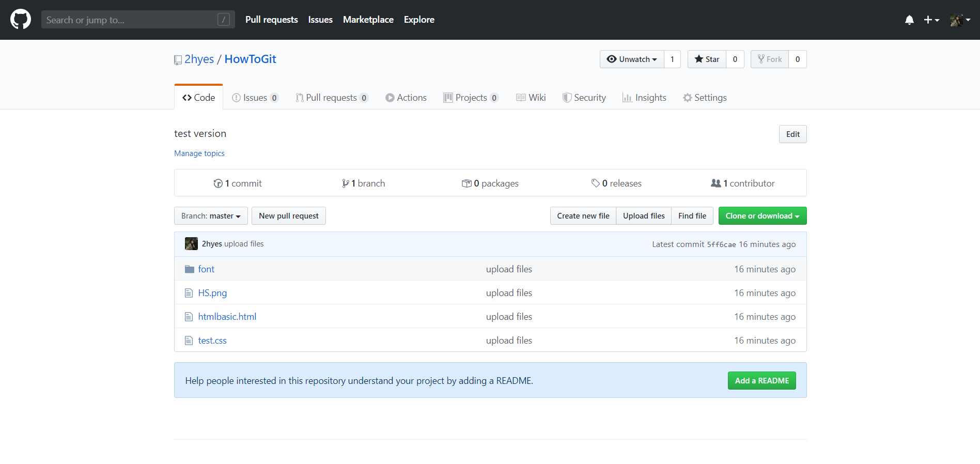Open the Wiki tab
The height and width of the screenshot is (464, 980).
pos(531,97)
